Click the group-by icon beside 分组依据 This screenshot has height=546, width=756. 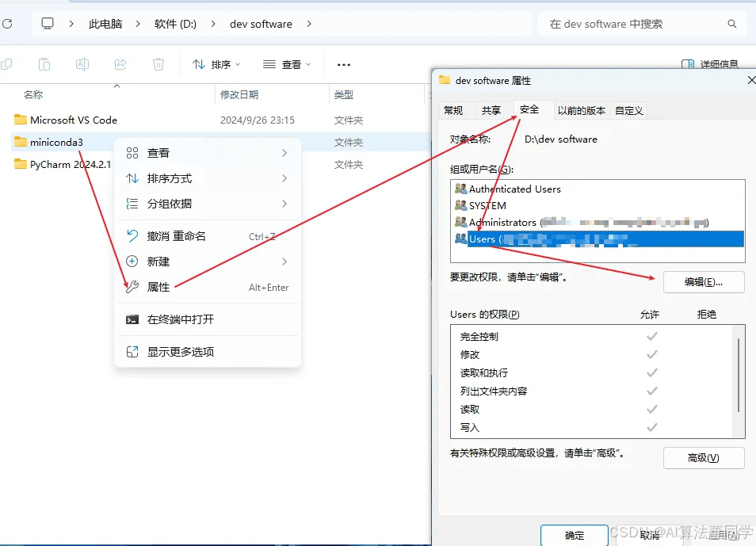coord(132,204)
